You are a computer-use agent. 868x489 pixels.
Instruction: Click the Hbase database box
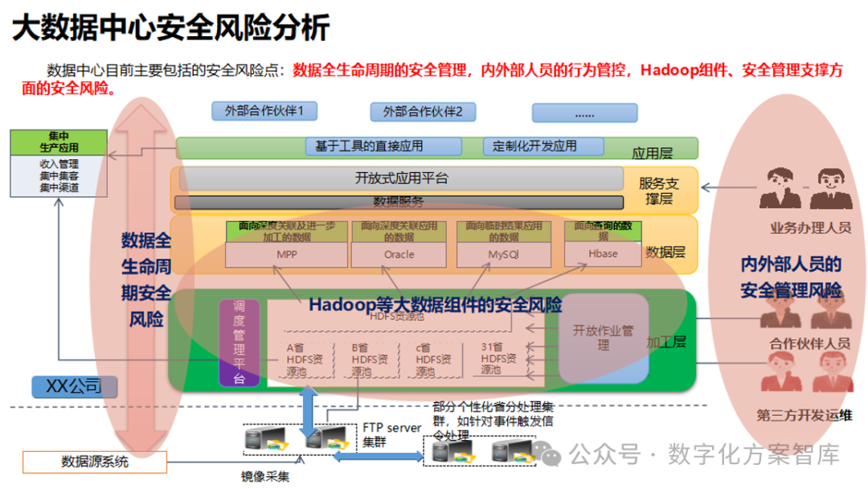point(603,253)
